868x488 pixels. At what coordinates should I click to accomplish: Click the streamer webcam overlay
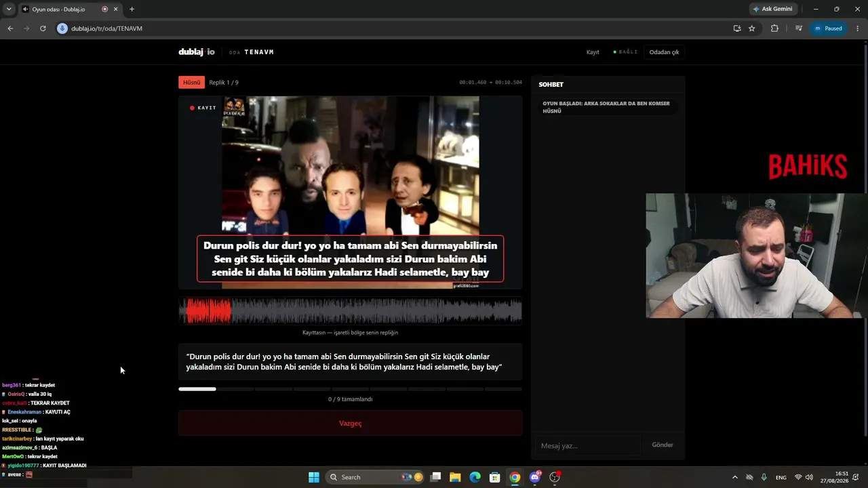[x=757, y=256]
